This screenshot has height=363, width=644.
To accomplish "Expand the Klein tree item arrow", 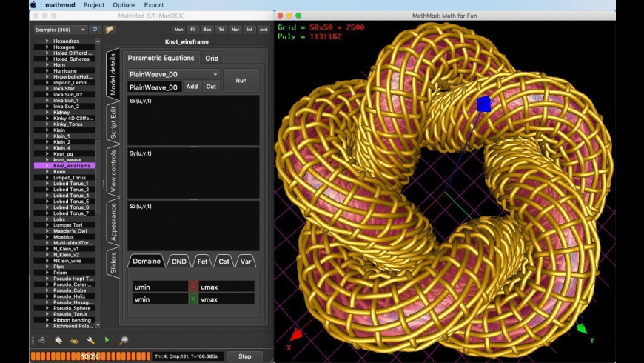I will [x=47, y=130].
